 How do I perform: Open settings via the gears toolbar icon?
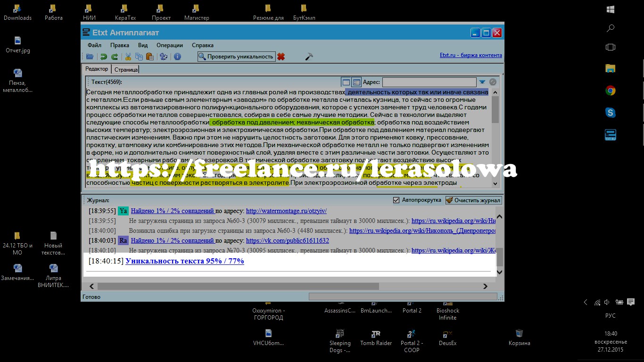click(x=164, y=57)
